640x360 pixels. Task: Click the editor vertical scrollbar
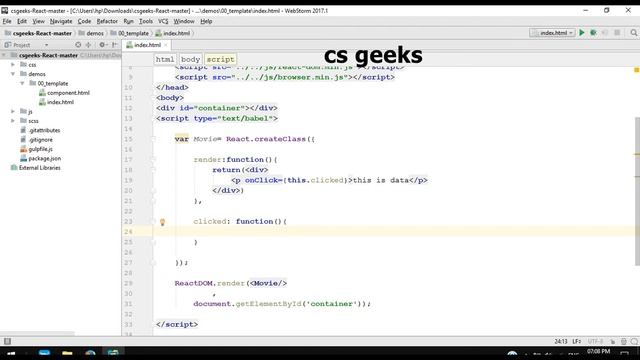tap(637, 191)
